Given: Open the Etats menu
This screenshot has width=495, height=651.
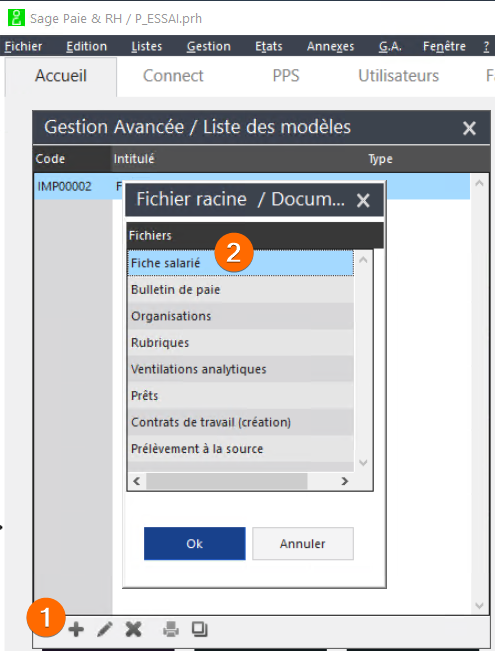Looking at the screenshot, I should click(268, 46).
